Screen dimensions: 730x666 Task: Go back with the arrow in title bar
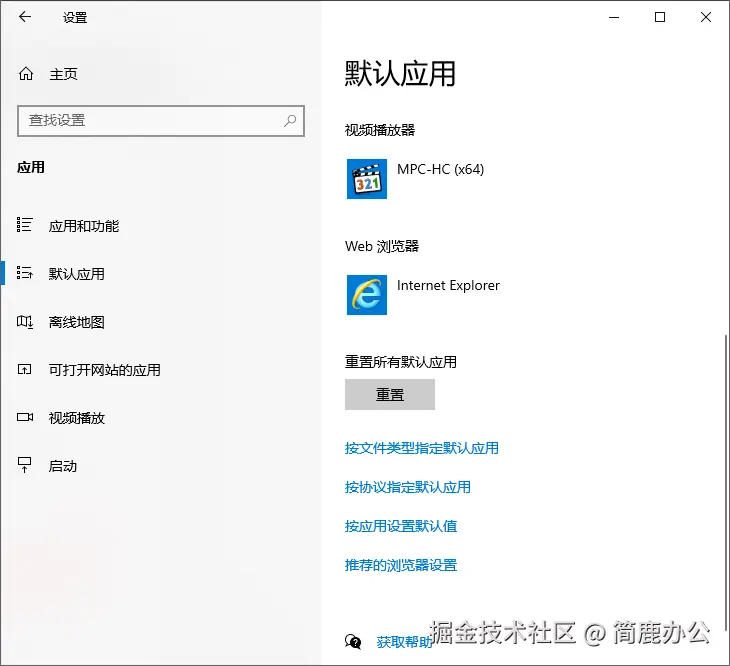[x=25, y=17]
